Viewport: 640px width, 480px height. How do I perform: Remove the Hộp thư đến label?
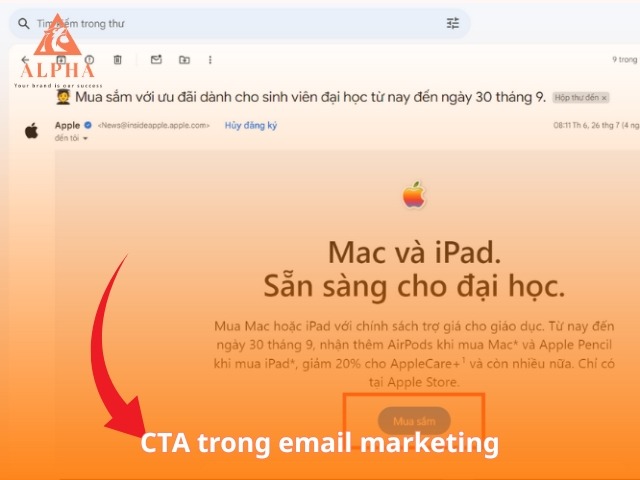tap(604, 98)
